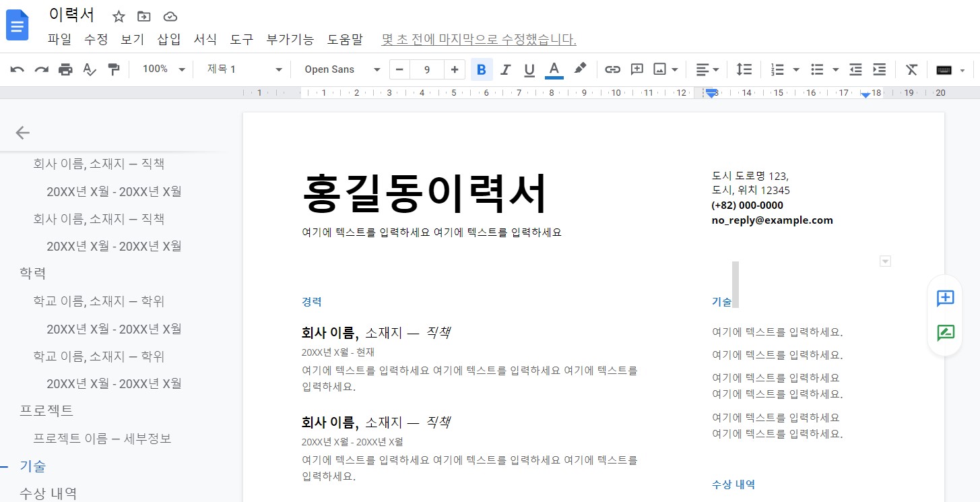Image resolution: width=980 pixels, height=502 pixels.
Task: Toggle bold formatting
Action: pos(482,69)
